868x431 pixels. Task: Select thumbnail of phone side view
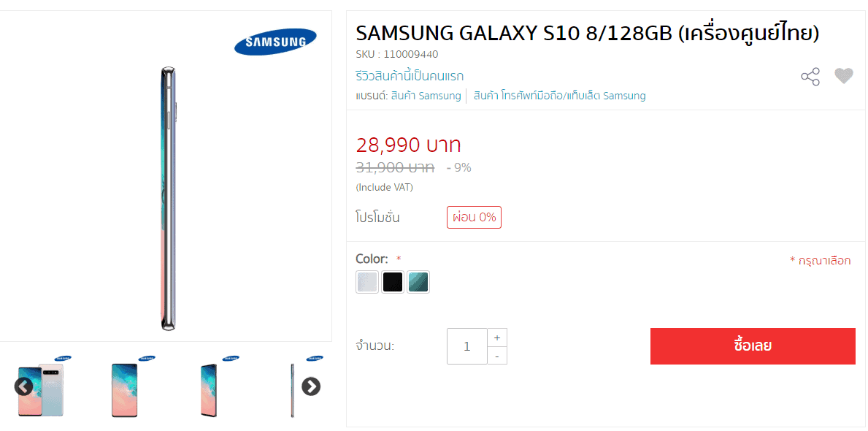click(293, 387)
